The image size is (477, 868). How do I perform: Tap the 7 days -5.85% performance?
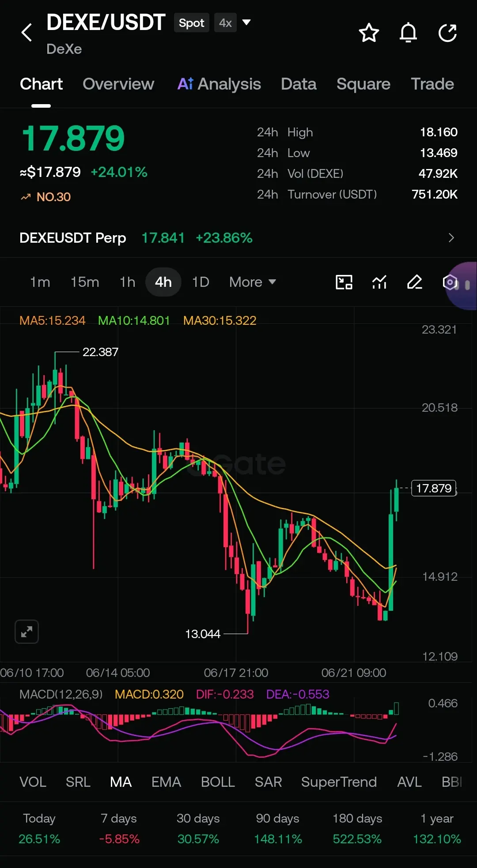pyautogui.click(x=119, y=829)
